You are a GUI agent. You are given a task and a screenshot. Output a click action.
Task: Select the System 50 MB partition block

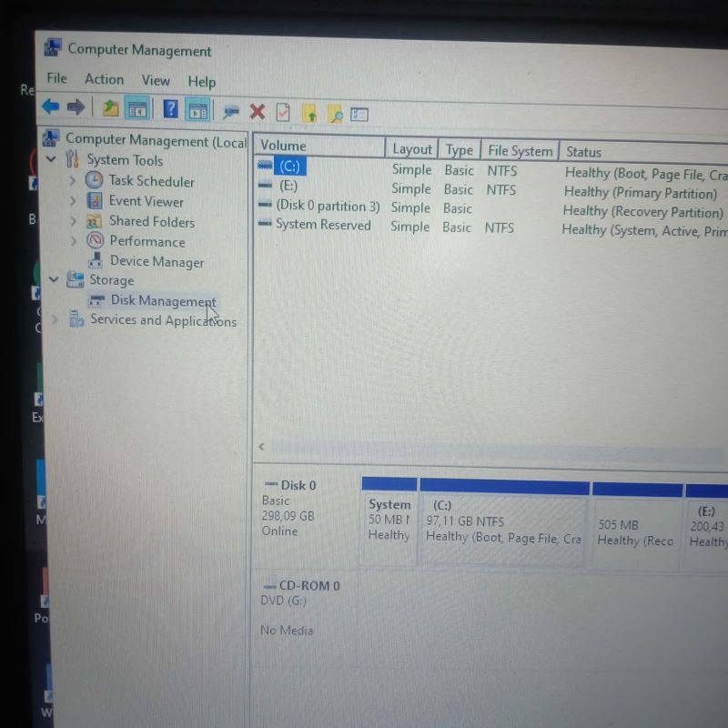tap(389, 521)
